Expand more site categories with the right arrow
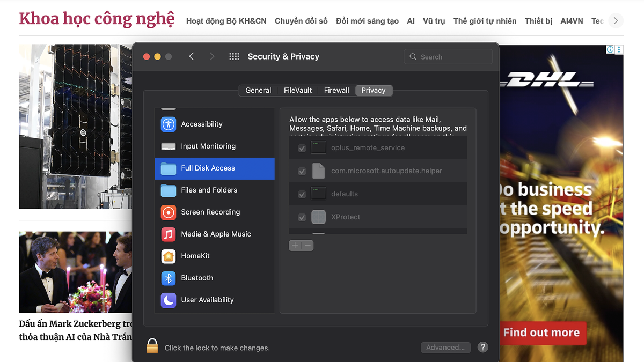This screenshot has height=362, width=644. (x=616, y=21)
